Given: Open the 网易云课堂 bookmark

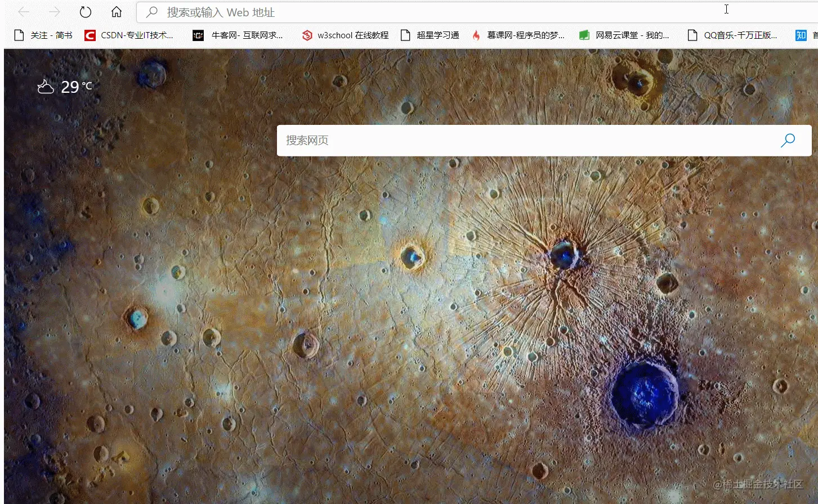Looking at the screenshot, I should click(624, 35).
